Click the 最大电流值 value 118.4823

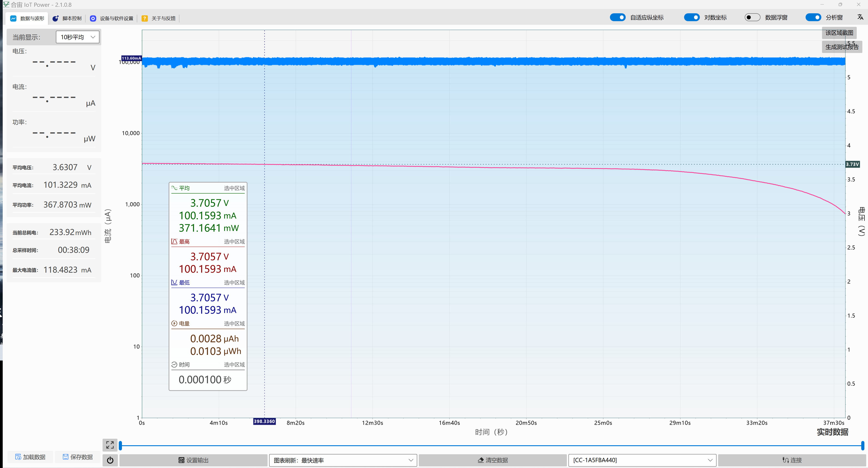click(61, 269)
